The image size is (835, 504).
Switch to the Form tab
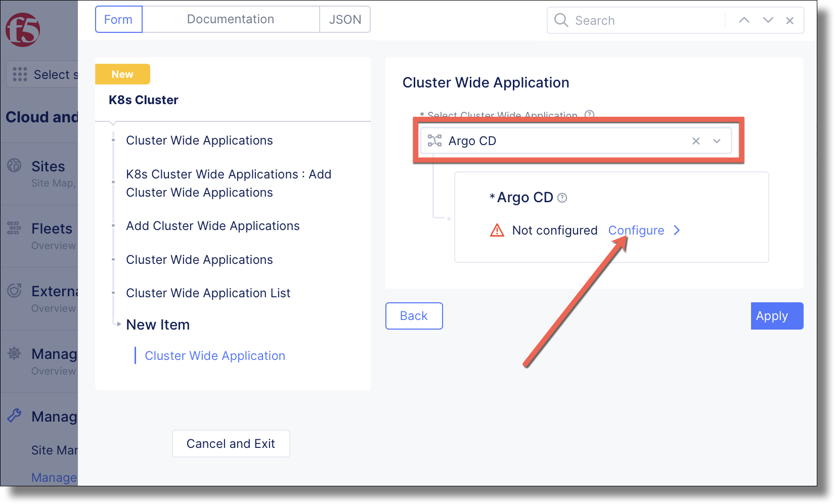pyautogui.click(x=119, y=19)
